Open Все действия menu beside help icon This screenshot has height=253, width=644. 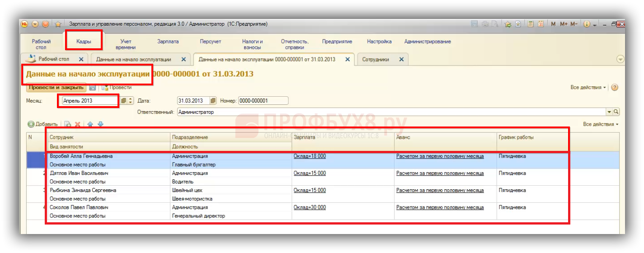(x=588, y=88)
